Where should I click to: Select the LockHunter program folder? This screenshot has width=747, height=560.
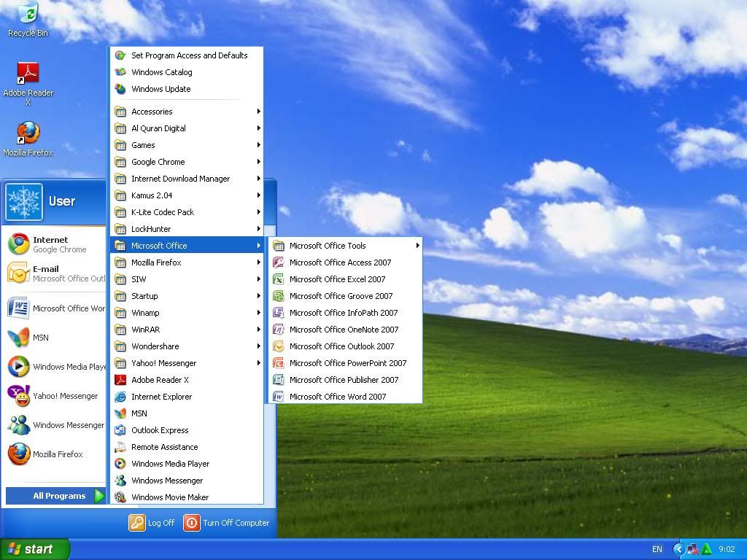[187, 228]
